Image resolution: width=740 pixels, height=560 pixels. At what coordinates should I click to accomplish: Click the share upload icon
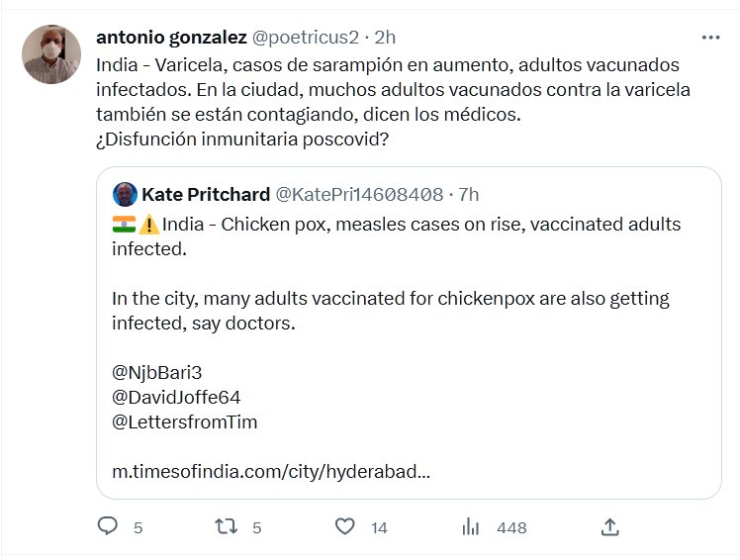tap(610, 527)
